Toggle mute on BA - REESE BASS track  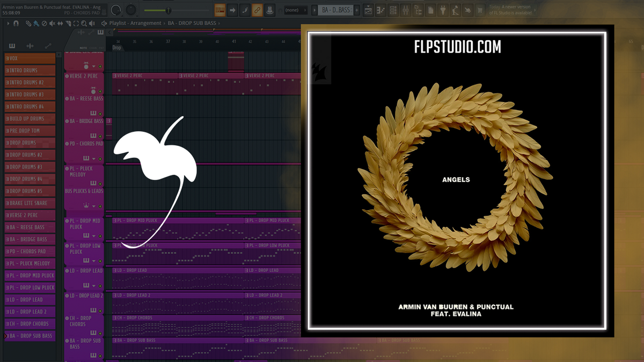(100, 114)
